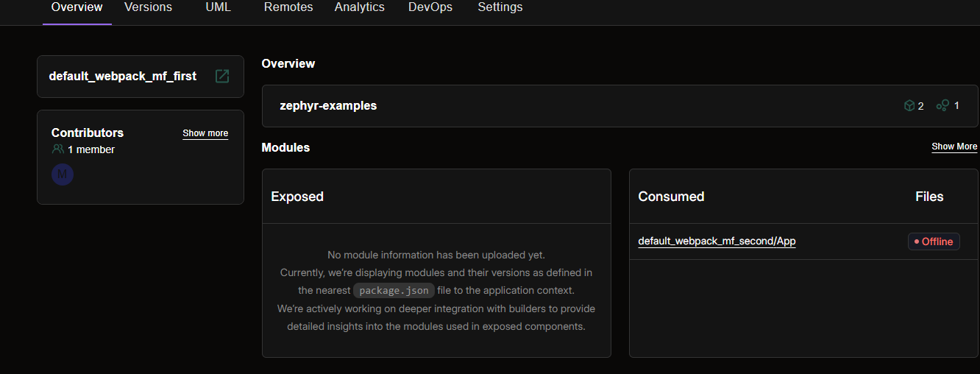This screenshot has width=980, height=374.
Task: Click the zephyr-examples project name
Action: tap(328, 106)
